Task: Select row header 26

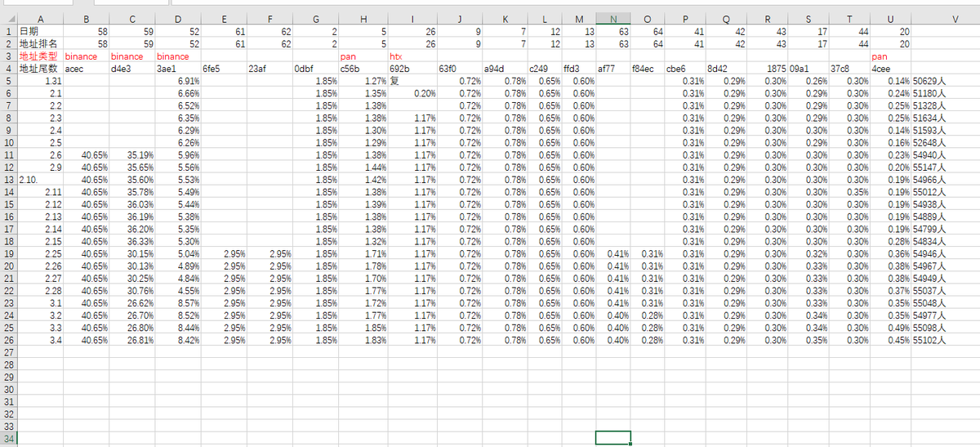Action: [8, 338]
